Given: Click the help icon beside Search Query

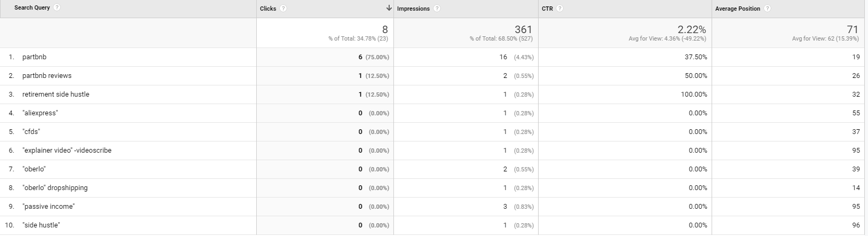Looking at the screenshot, I should click(57, 7).
